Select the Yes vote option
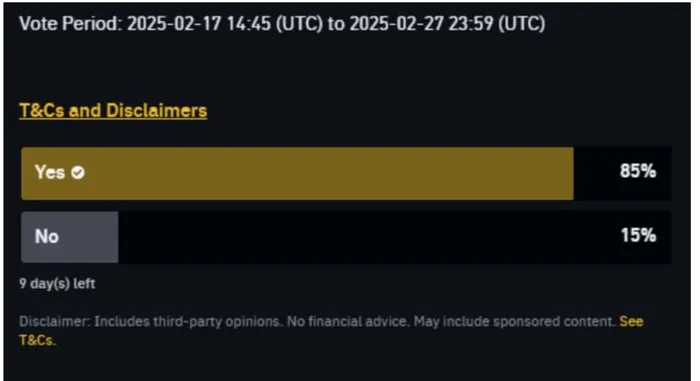Viewport: 700px width, 381px height. [346, 173]
